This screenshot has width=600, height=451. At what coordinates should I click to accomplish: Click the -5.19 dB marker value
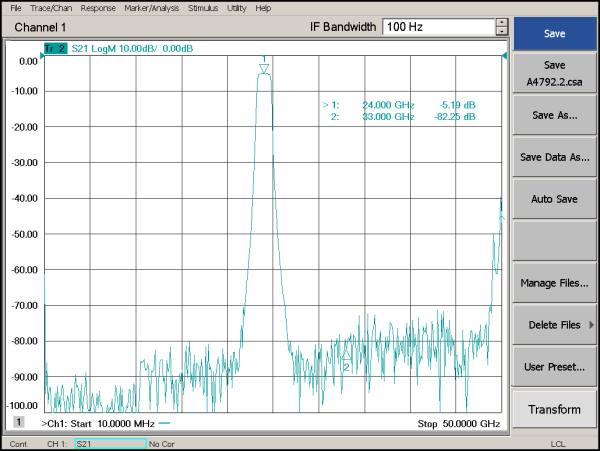click(457, 105)
